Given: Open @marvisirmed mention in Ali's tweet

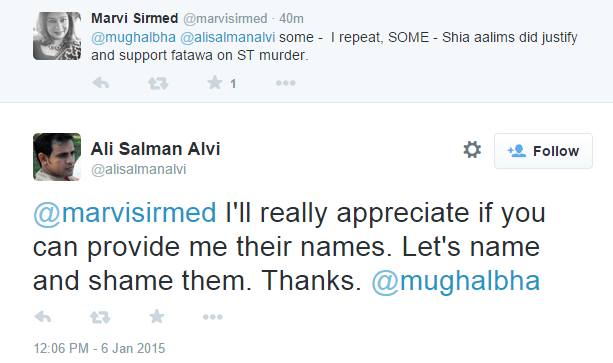Looking at the screenshot, I should (125, 213).
